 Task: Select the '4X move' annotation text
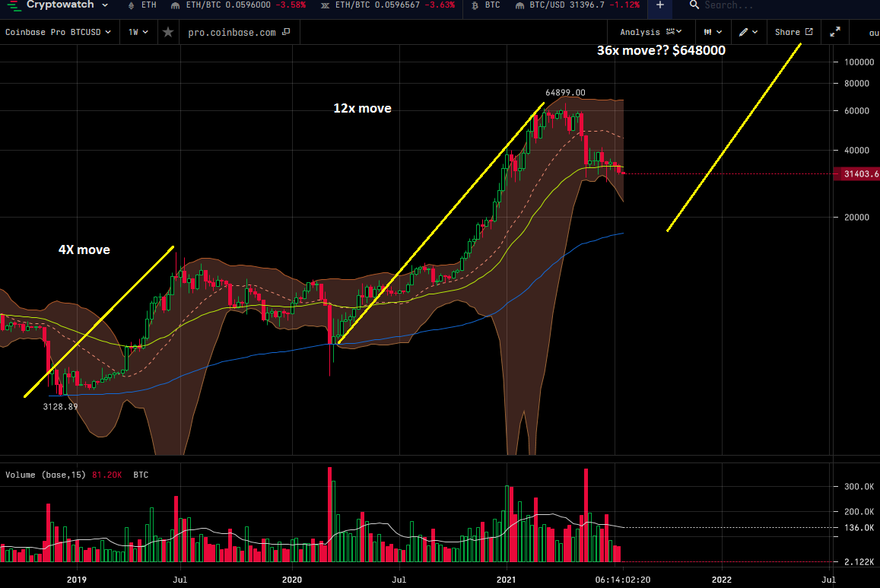tap(84, 250)
